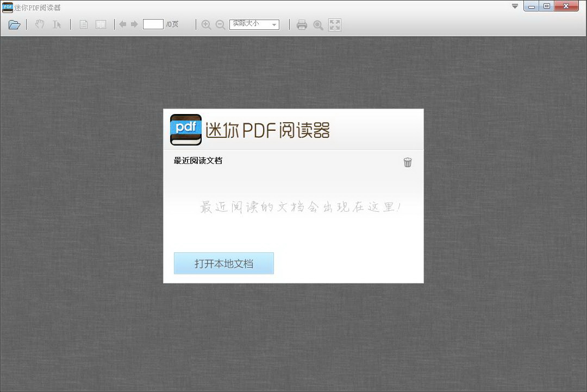The image size is (587, 392).
Task: Switch to single page view
Action: tap(84, 24)
